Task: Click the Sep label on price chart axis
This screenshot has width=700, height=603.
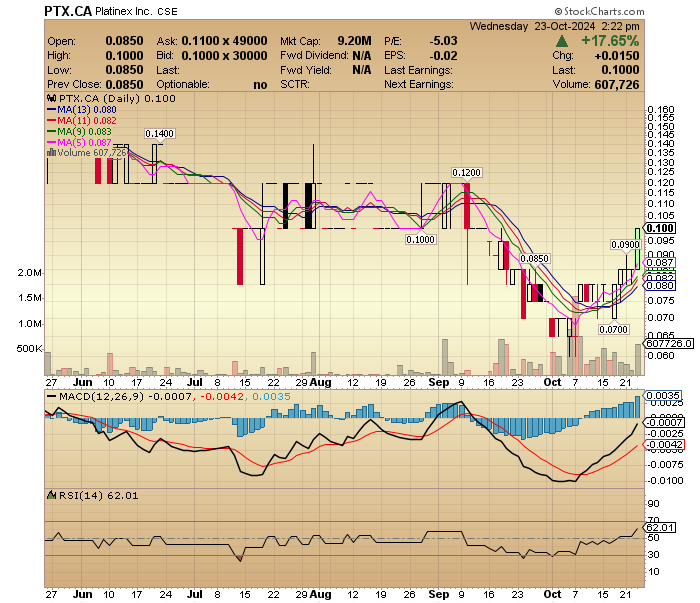Action: (438, 383)
